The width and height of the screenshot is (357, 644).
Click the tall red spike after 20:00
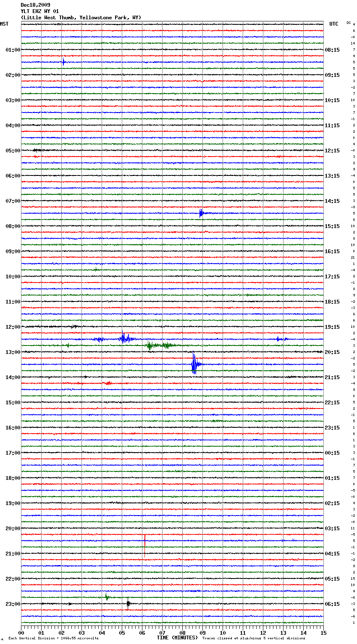(144, 546)
